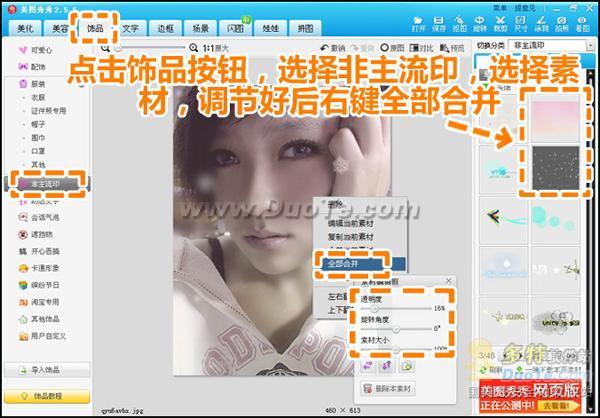Image resolution: width=600 pixels, height=418 pixels.
Task: Select the 旋转 rotate tool icon
Action: click(479, 23)
